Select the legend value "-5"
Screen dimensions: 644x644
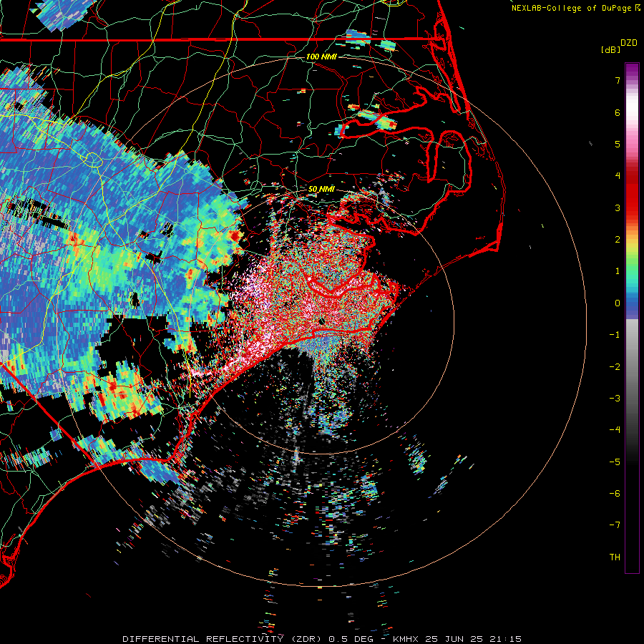615,462
